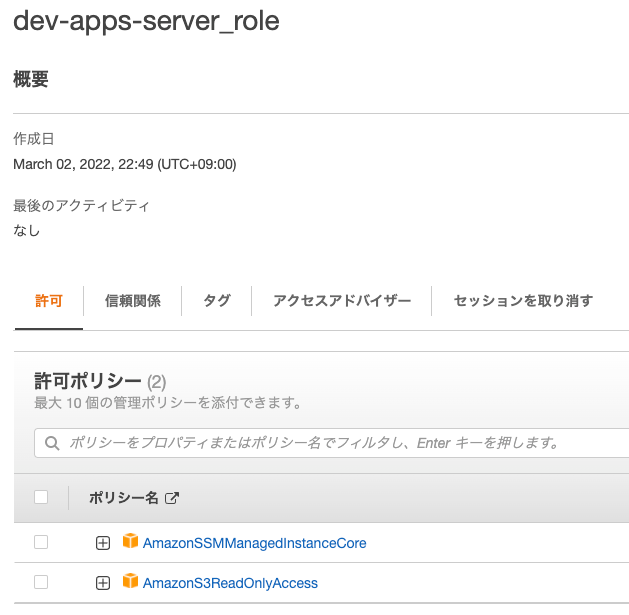Open the セッションを取り消す tab

point(523,300)
